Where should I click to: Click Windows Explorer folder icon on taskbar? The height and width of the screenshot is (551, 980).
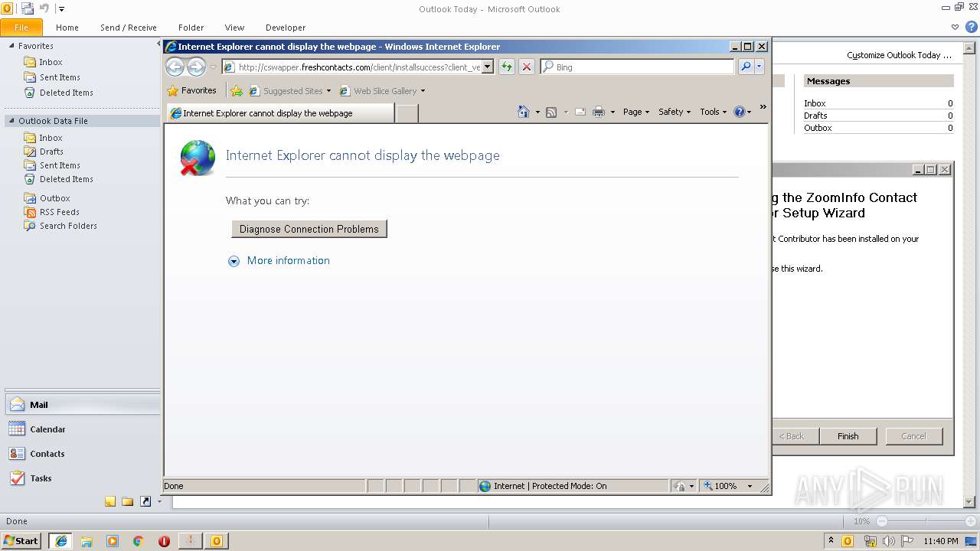coord(87,541)
